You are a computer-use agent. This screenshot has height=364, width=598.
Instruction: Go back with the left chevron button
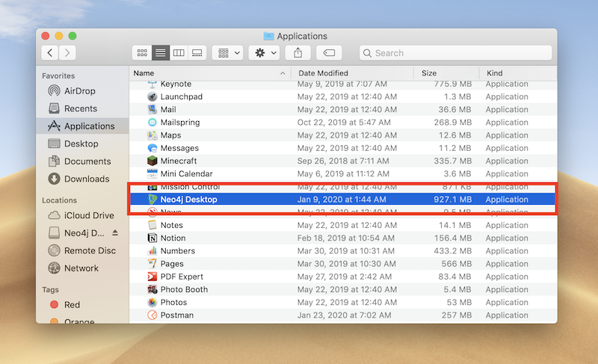coord(50,52)
